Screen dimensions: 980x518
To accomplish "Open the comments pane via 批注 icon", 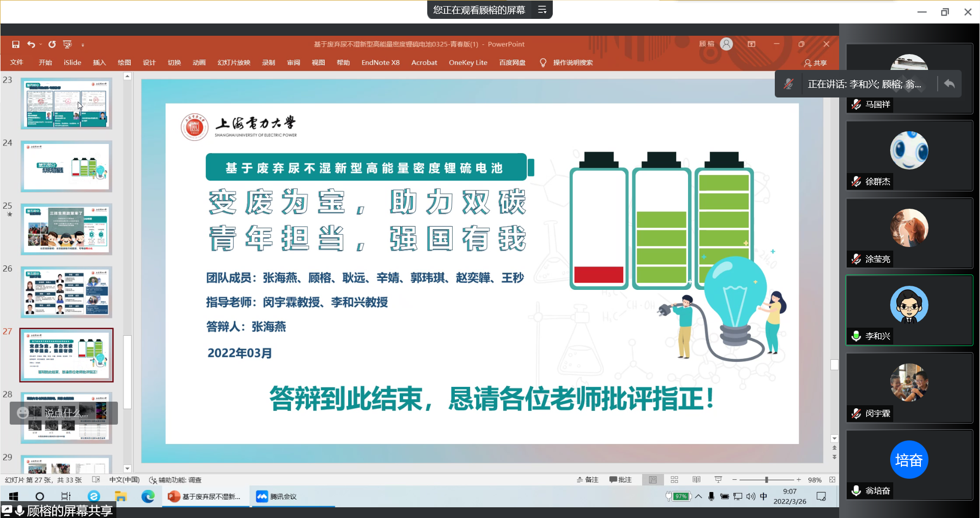I will tap(621, 480).
